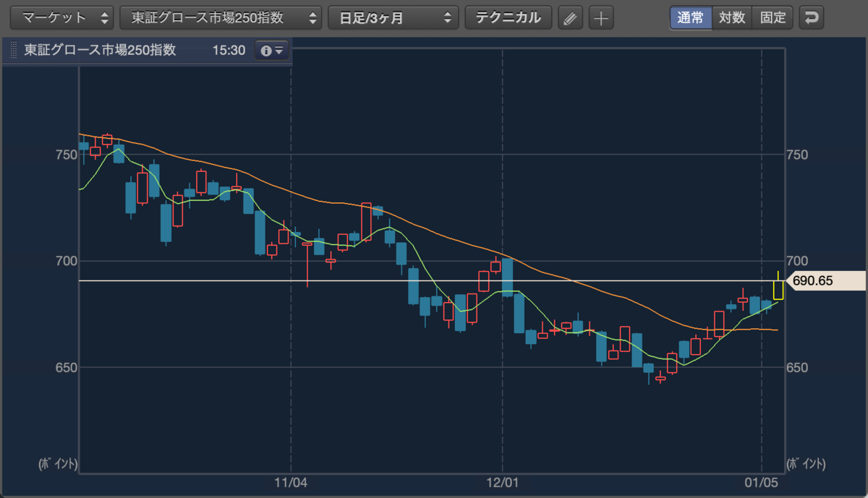Switch chart scale to 通常
This screenshot has width=868, height=498.
691,18
